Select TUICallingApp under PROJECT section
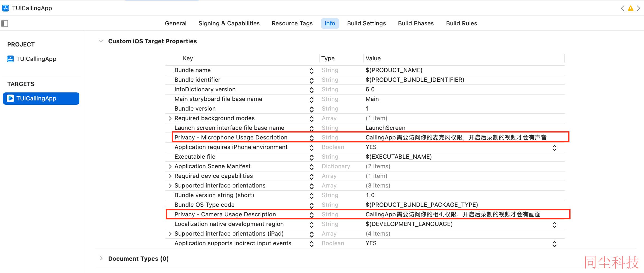Image resolution: width=644 pixels, height=273 pixels. coord(36,59)
